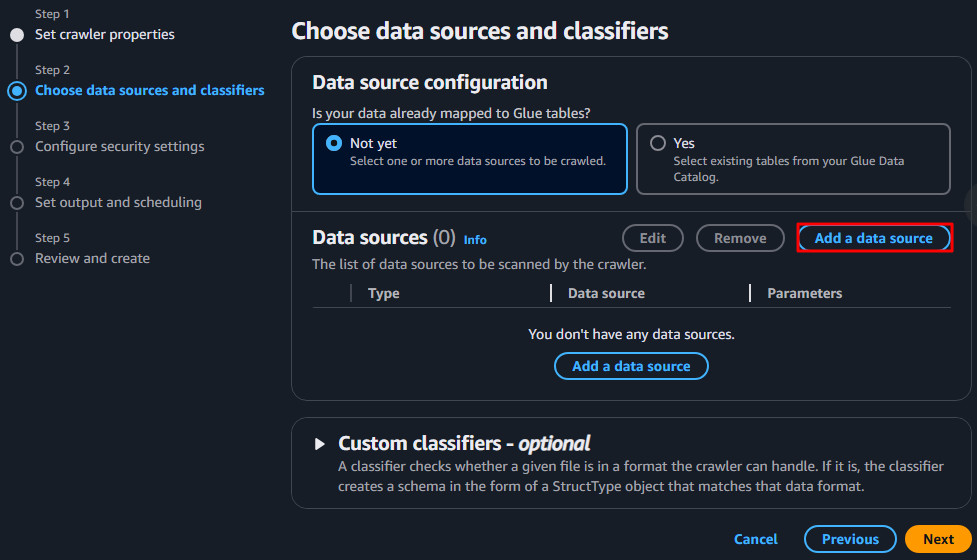Click the Step 2 active circle indicator

pos(17,91)
